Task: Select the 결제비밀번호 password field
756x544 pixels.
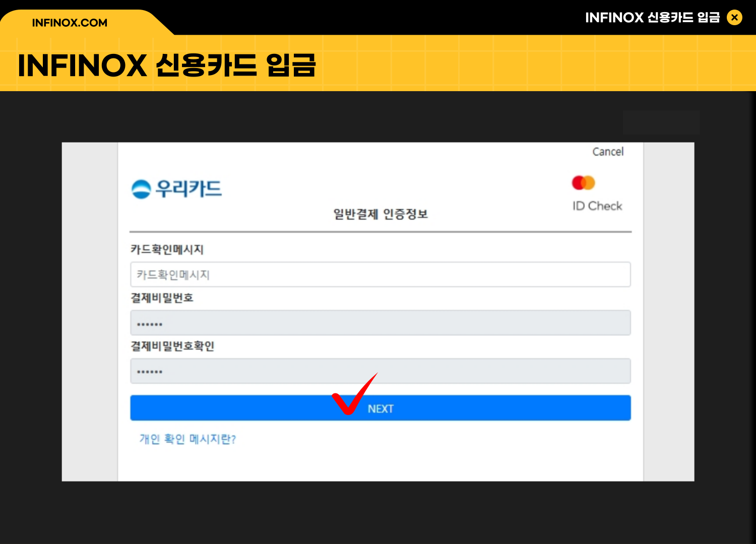Action: tap(381, 323)
